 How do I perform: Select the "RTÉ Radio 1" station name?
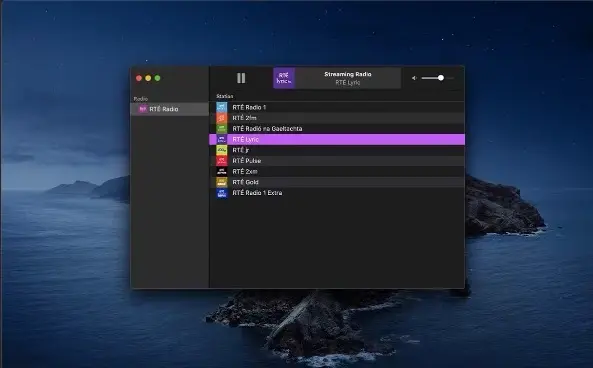[x=249, y=107]
